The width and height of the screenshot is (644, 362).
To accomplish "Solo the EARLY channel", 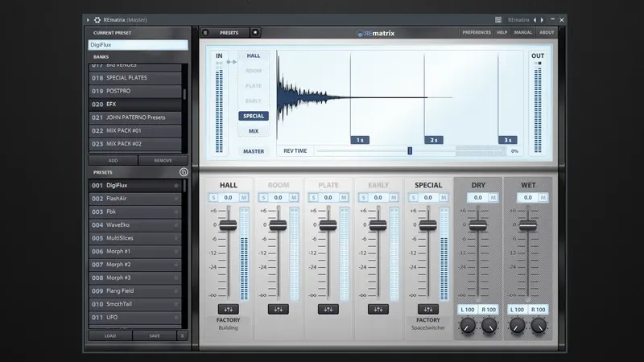I will tap(363, 197).
